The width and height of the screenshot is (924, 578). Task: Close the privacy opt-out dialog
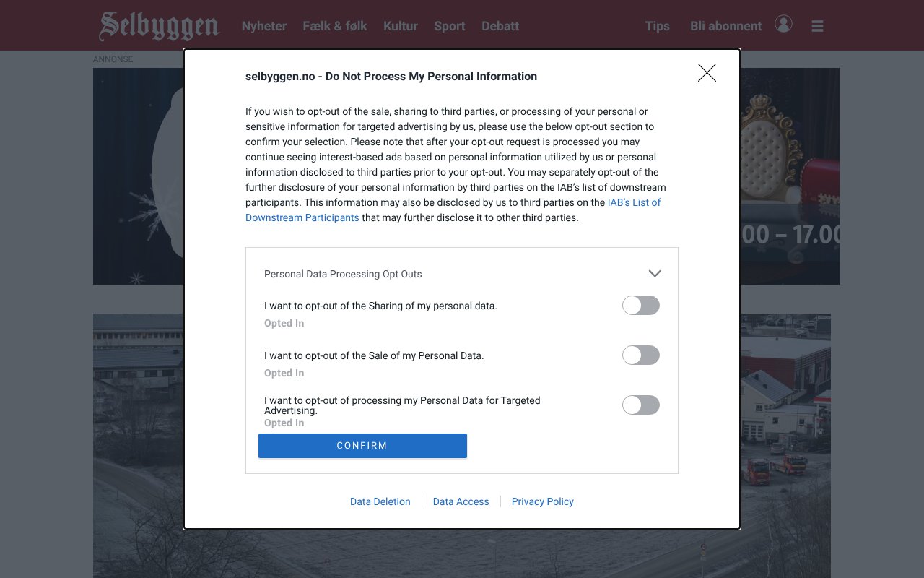pyautogui.click(x=707, y=73)
